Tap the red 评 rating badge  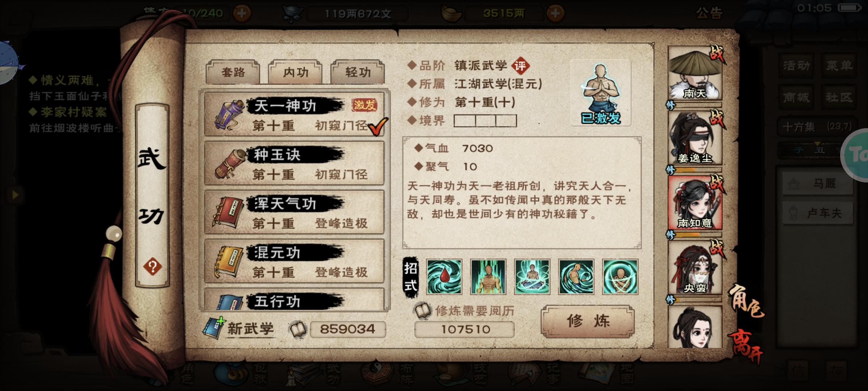click(520, 66)
